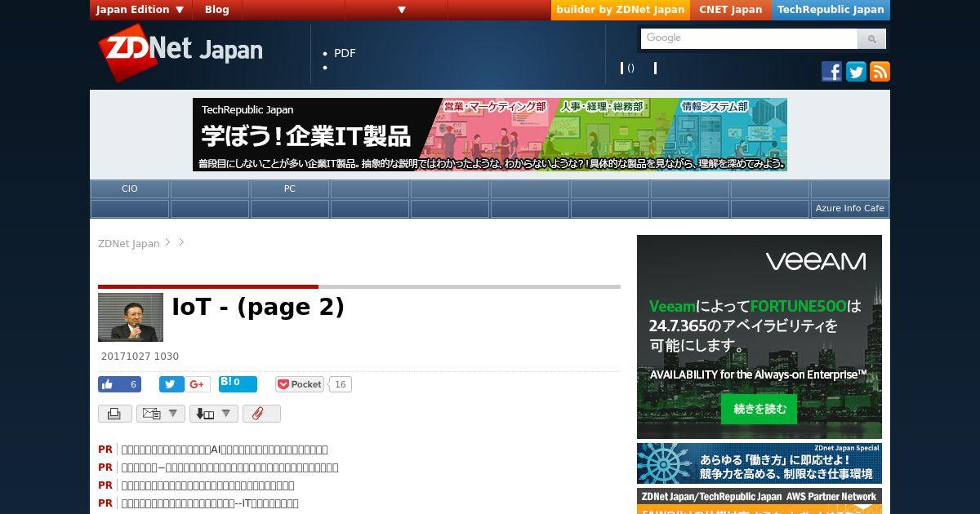Click the article date 20171027 1030

140,357
